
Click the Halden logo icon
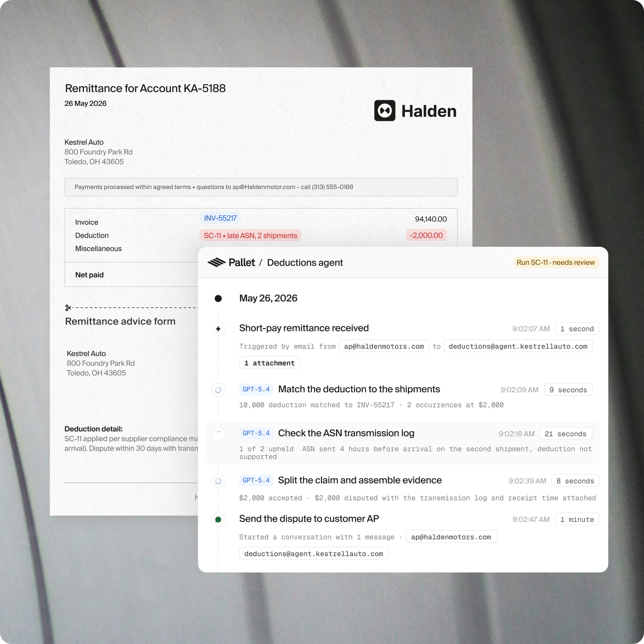385,111
